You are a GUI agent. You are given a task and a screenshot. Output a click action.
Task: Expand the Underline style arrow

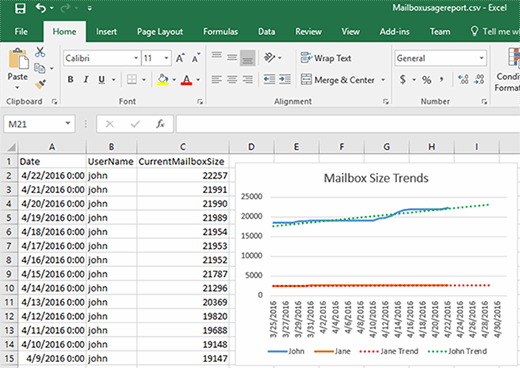point(114,80)
